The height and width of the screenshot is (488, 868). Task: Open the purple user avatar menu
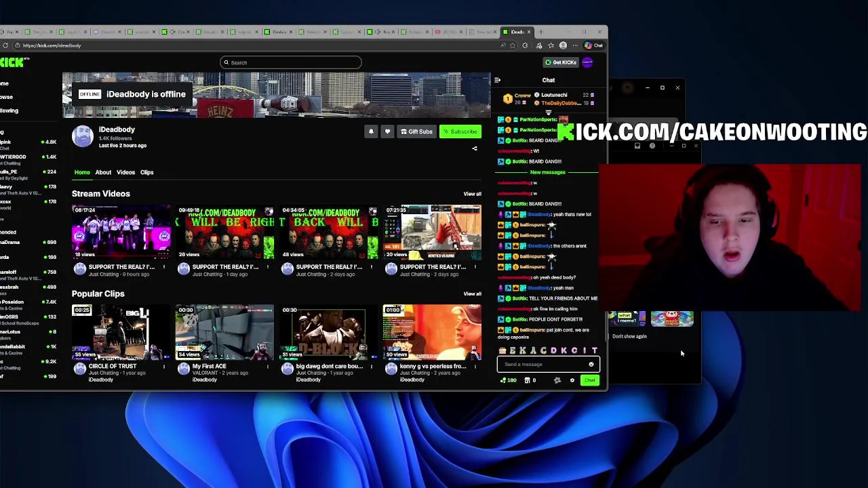pyautogui.click(x=587, y=62)
